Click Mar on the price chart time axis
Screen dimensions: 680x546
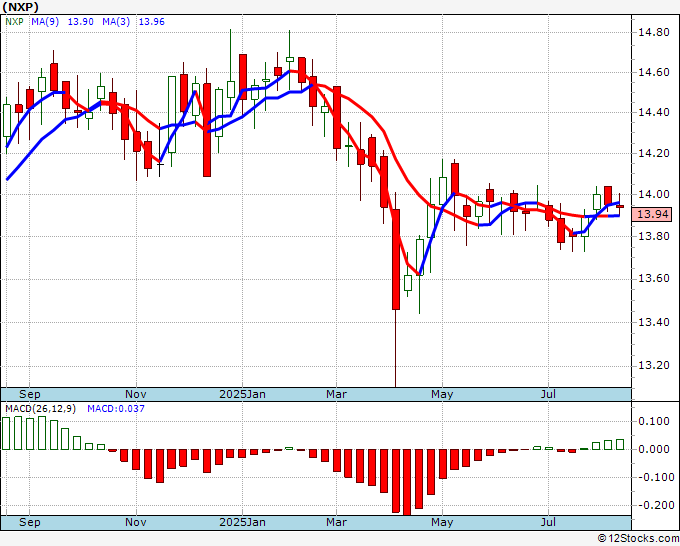click(337, 394)
